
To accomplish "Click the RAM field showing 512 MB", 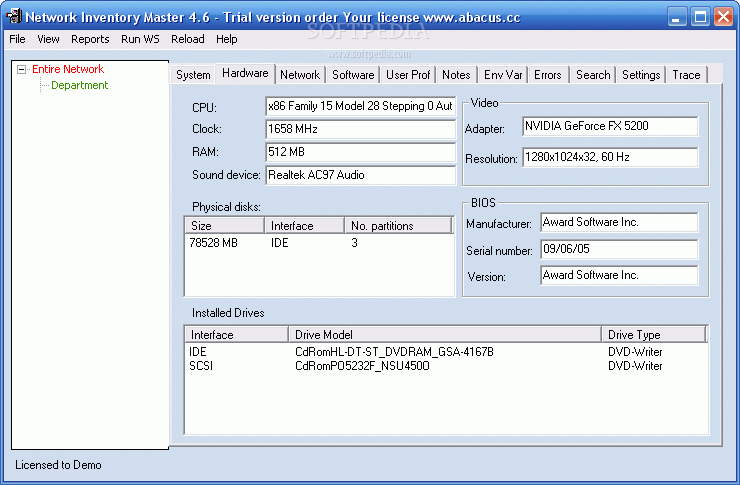I will 361,152.
